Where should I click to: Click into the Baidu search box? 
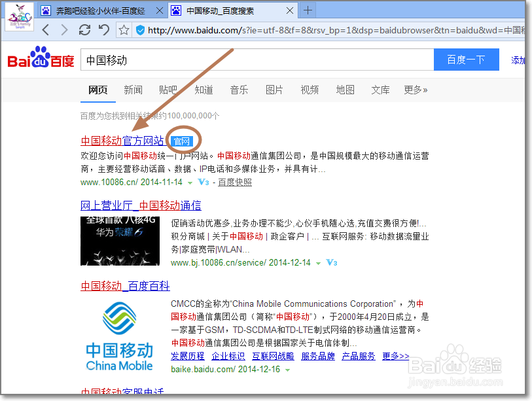[257, 60]
